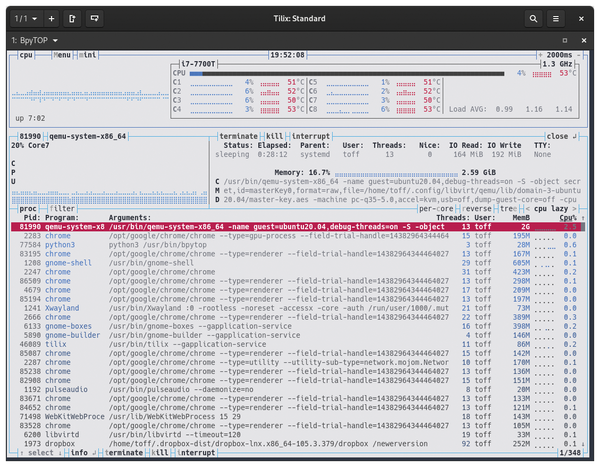Click the bottom interrupt button

pos(196,453)
